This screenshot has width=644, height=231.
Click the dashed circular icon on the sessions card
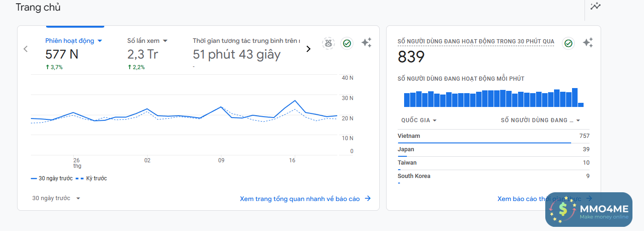pos(328,43)
